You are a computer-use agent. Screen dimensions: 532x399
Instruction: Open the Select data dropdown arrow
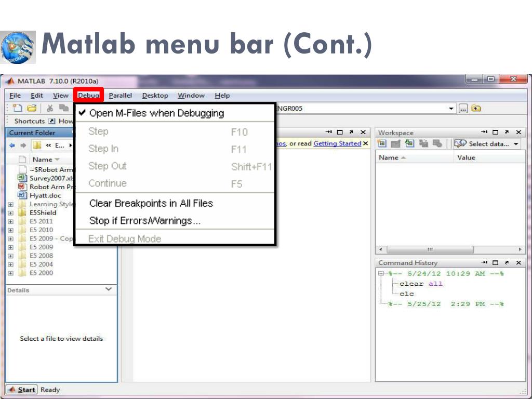[516, 144]
